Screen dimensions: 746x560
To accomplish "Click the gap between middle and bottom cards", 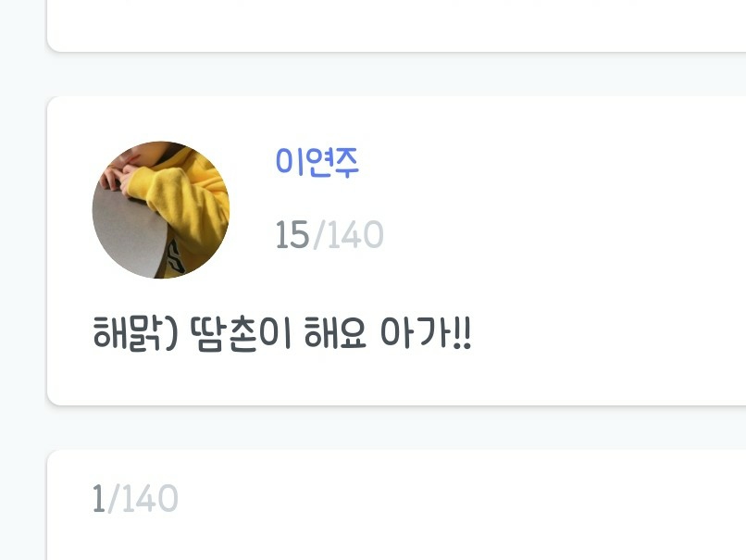I will [x=396, y=428].
